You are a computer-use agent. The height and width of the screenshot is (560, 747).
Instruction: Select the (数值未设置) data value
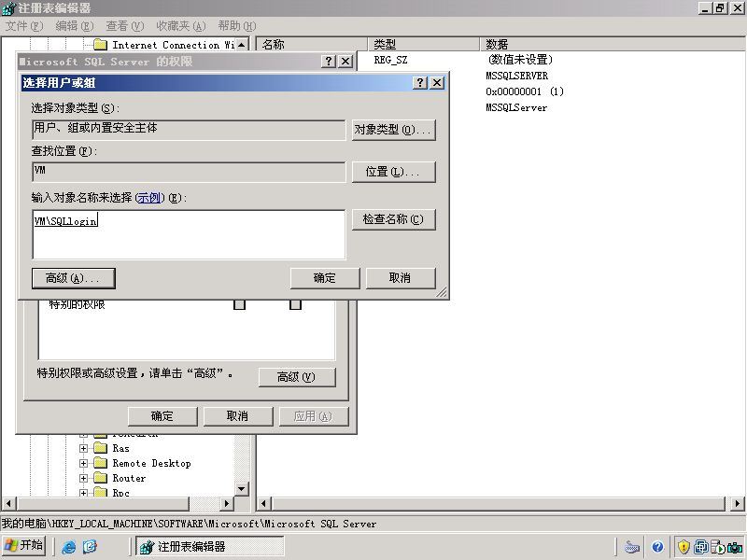coord(520,60)
